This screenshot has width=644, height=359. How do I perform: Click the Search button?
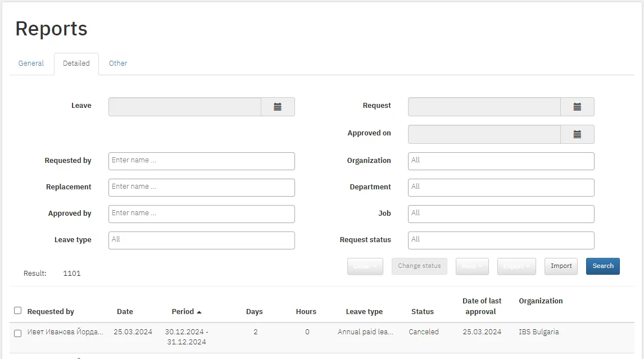click(x=603, y=266)
